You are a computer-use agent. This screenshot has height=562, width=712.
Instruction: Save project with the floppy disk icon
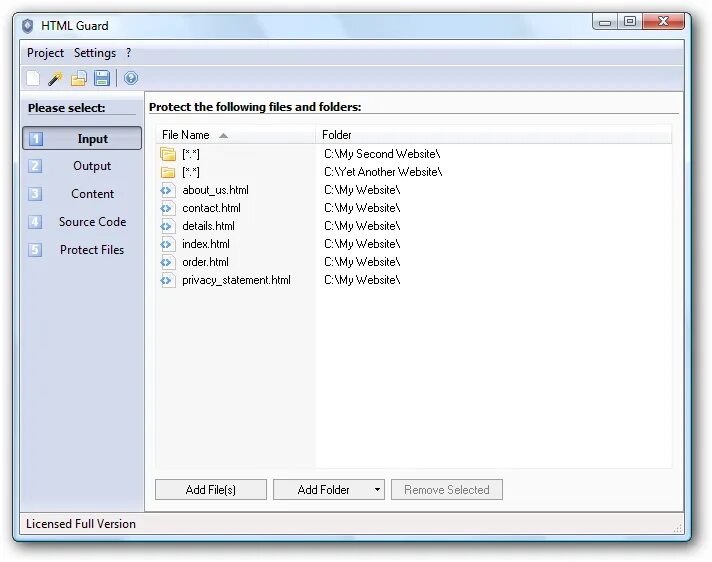tap(102, 78)
